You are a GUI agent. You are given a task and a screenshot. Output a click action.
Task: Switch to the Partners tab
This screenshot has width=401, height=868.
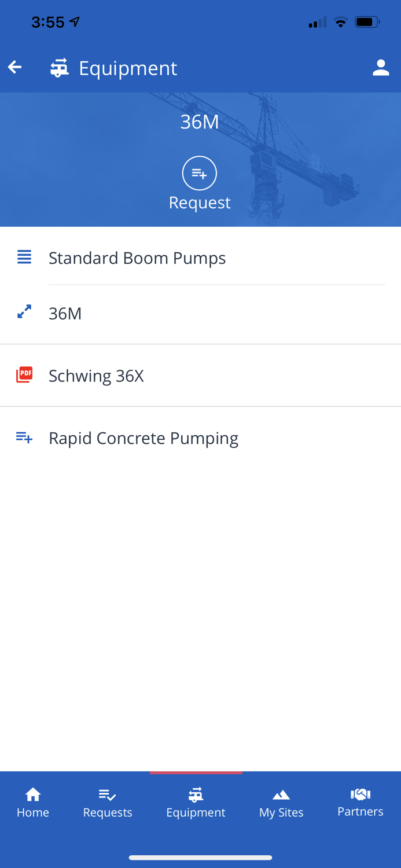click(x=360, y=801)
